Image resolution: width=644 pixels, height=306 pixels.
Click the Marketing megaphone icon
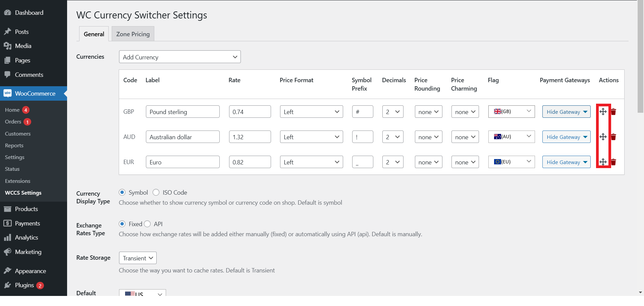pyautogui.click(x=7, y=252)
